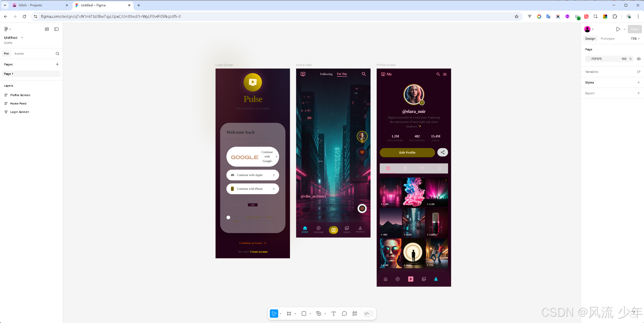Select the Rectangle shape tool
The width and height of the screenshot is (644, 323).
304,314
